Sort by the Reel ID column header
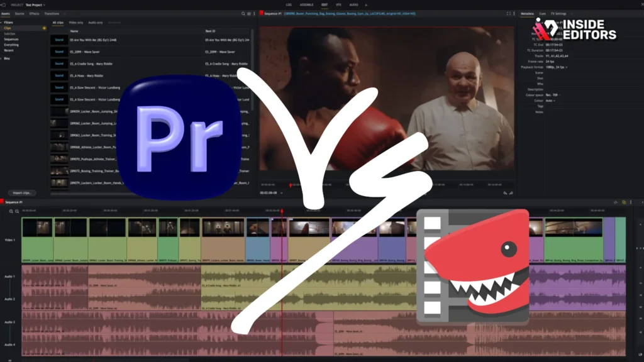Screen dimensions: 644x362 click(210, 31)
